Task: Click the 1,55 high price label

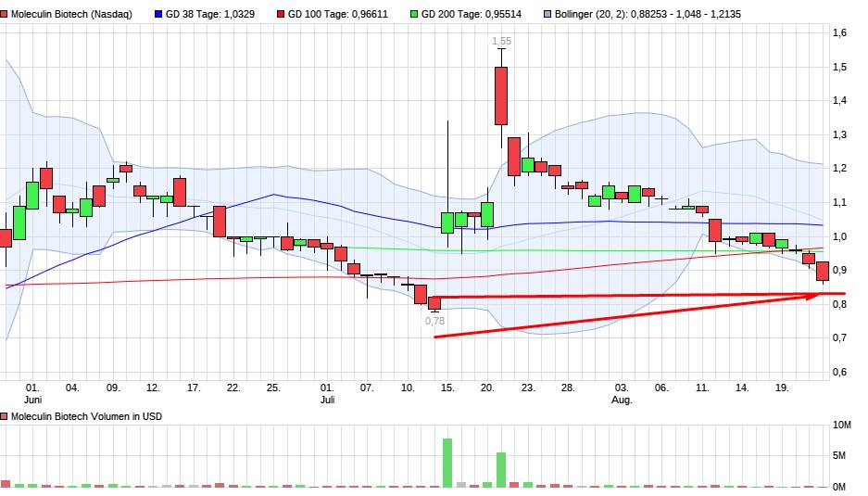Action: point(501,42)
